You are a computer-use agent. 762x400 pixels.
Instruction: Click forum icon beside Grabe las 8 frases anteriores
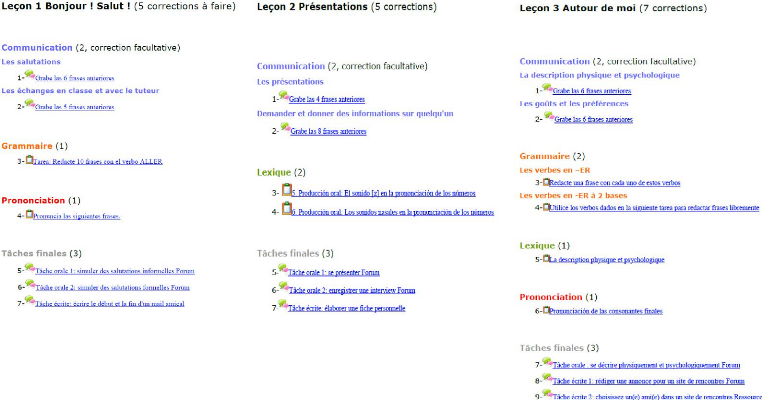tap(285, 128)
